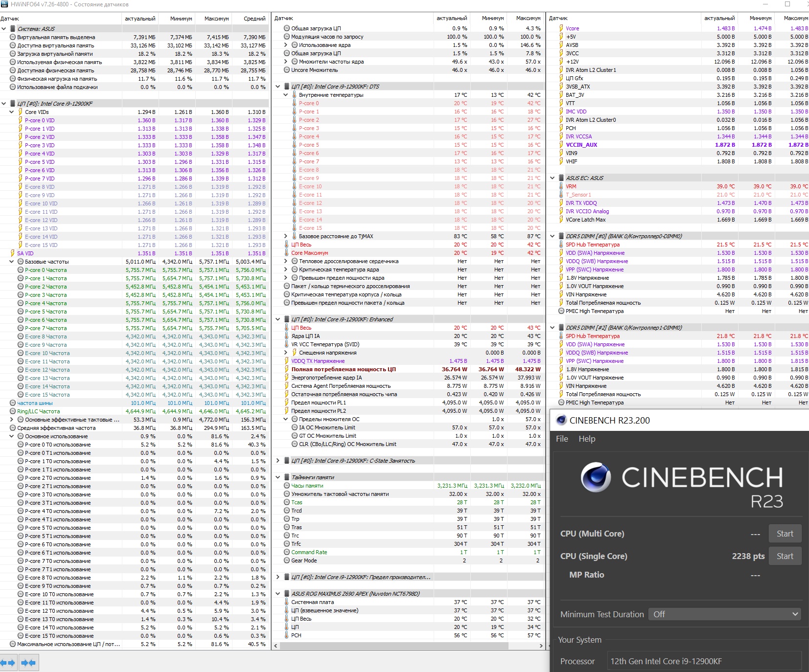The image size is (809, 672).
Task: Click the round icon beside Ring/LLC Частота
Action: click(x=13, y=411)
